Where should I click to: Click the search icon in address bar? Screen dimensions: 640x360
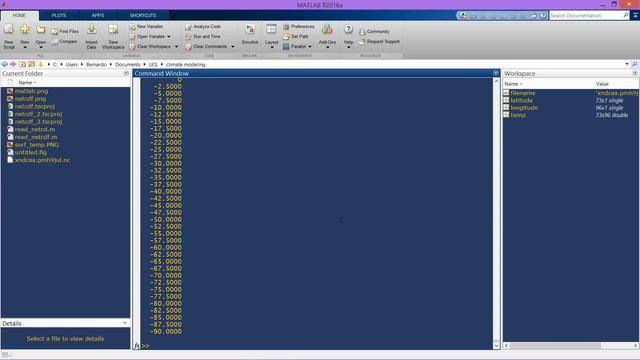pos(634,64)
